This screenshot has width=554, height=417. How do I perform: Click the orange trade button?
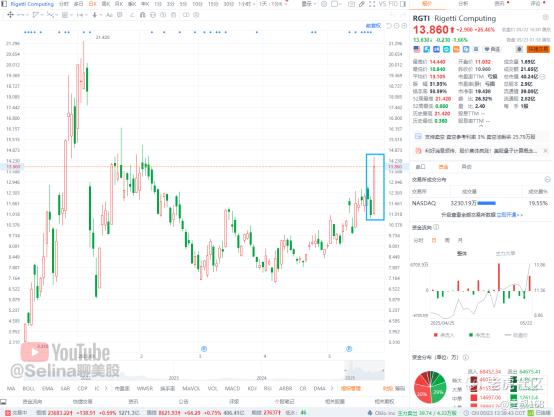pyautogui.click(x=538, y=49)
